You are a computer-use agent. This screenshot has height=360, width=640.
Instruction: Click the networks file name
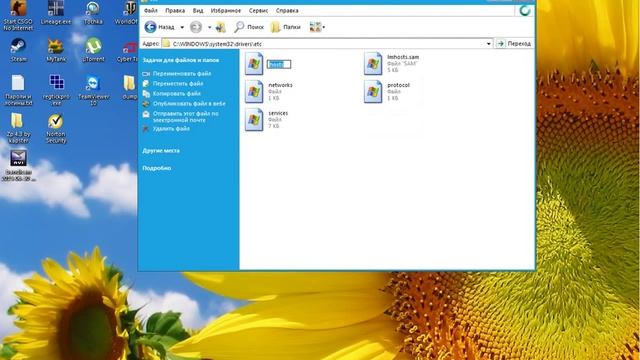[x=280, y=85]
